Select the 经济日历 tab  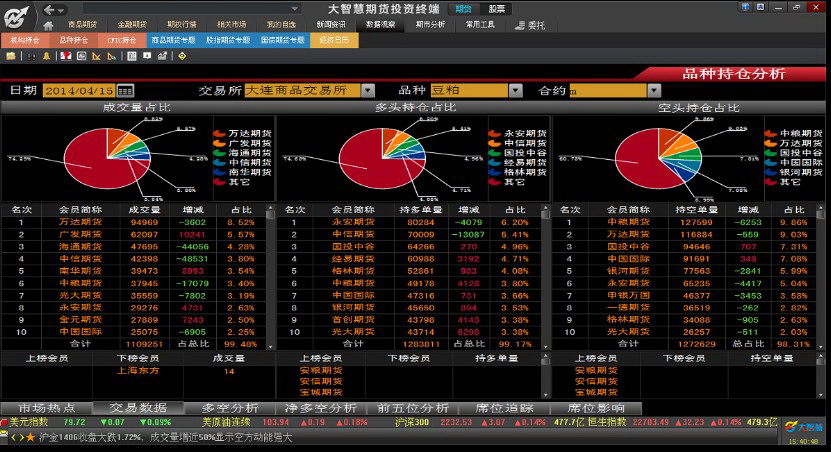point(334,40)
